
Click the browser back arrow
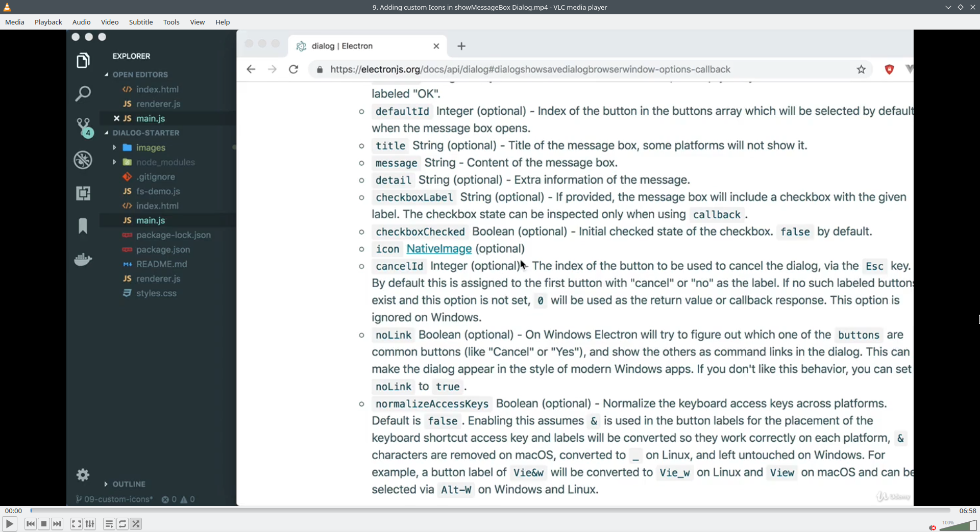251,69
